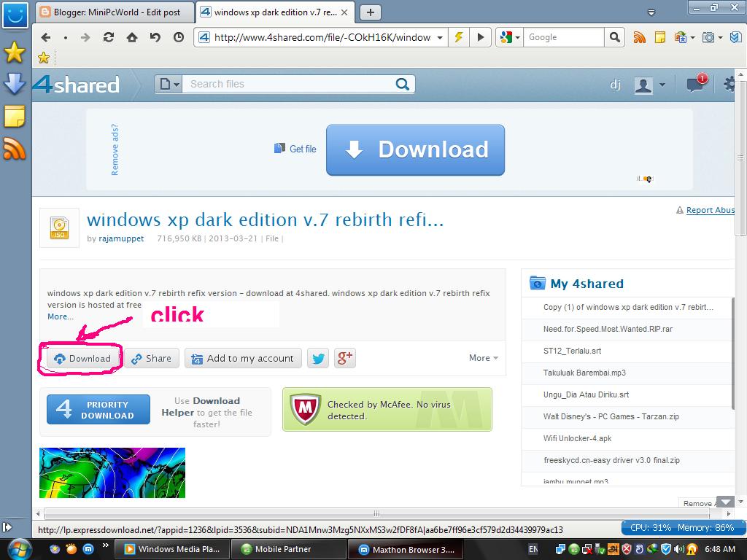Click the horizontal page scrollbar
Image resolution: width=747 pixels, height=560 pixels.
376,514
